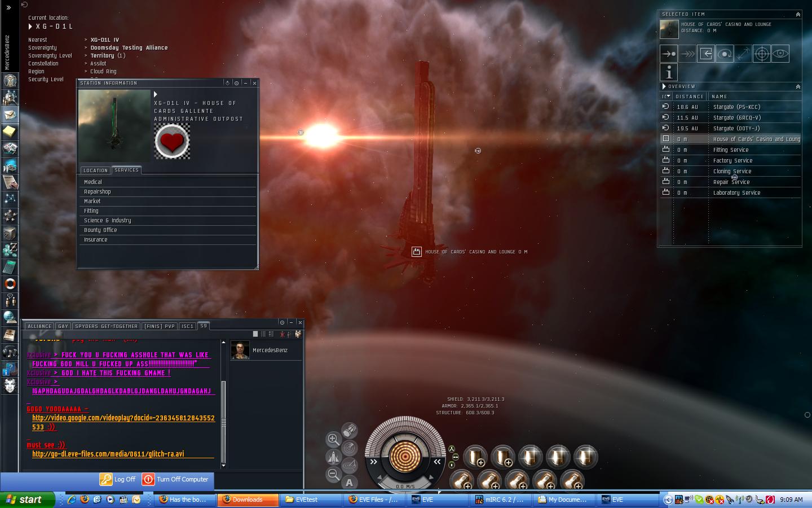812x508 pixels.
Task: Switch to the Downloads taskbar window
Action: (x=249, y=500)
